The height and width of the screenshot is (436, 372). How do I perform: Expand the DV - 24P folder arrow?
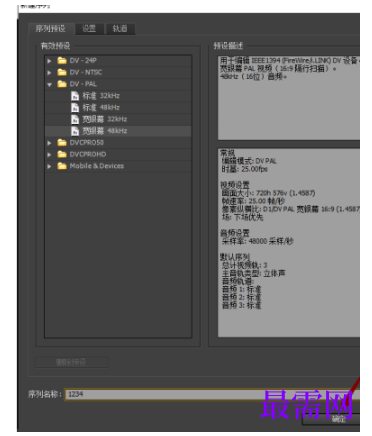pyautogui.click(x=49, y=61)
